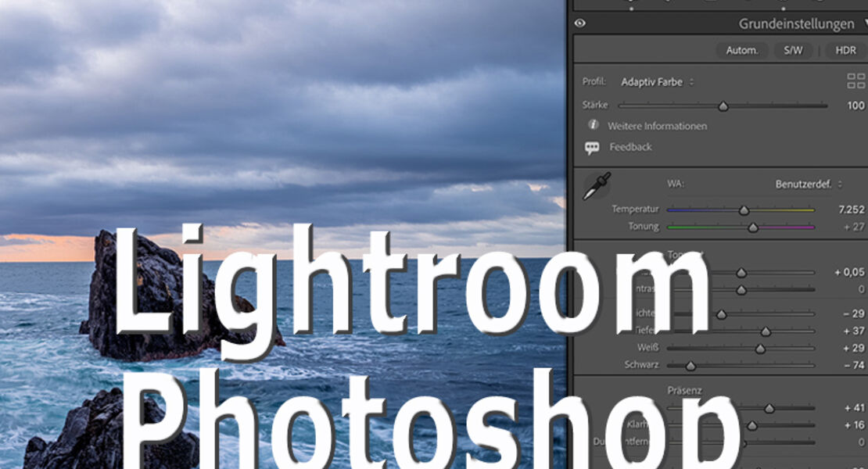Click the Tonung slider handle
Image resolution: width=868 pixels, height=469 pixels.
coord(752,228)
